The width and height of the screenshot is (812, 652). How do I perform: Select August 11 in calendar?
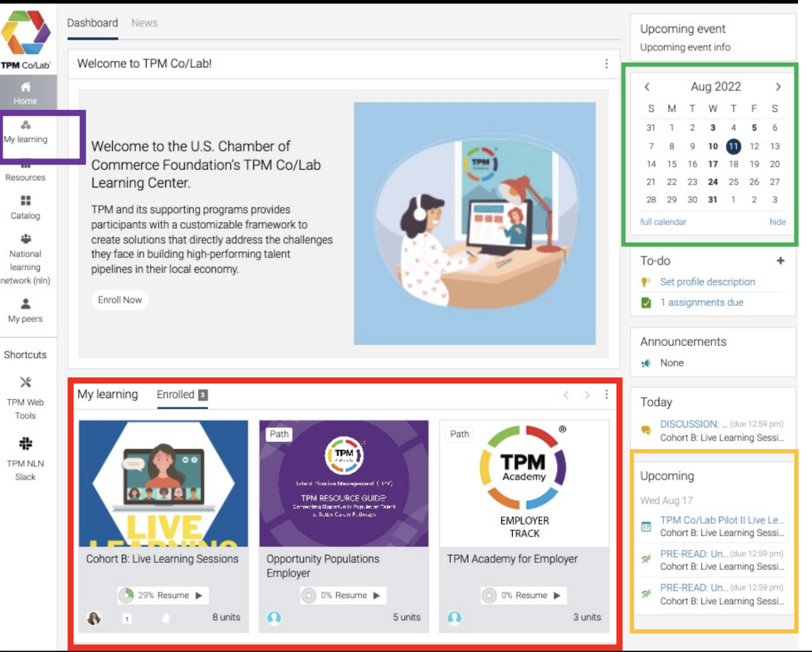click(733, 146)
